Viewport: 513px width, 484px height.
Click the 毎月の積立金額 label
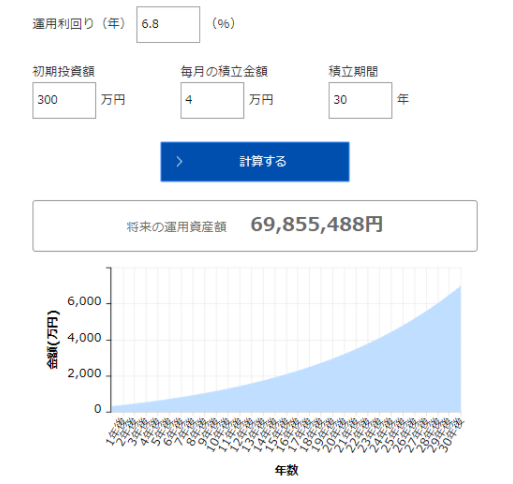(224, 72)
